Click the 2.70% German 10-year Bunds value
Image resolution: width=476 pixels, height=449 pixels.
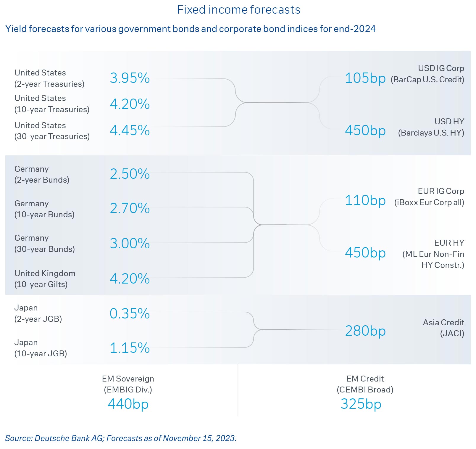tap(130, 208)
